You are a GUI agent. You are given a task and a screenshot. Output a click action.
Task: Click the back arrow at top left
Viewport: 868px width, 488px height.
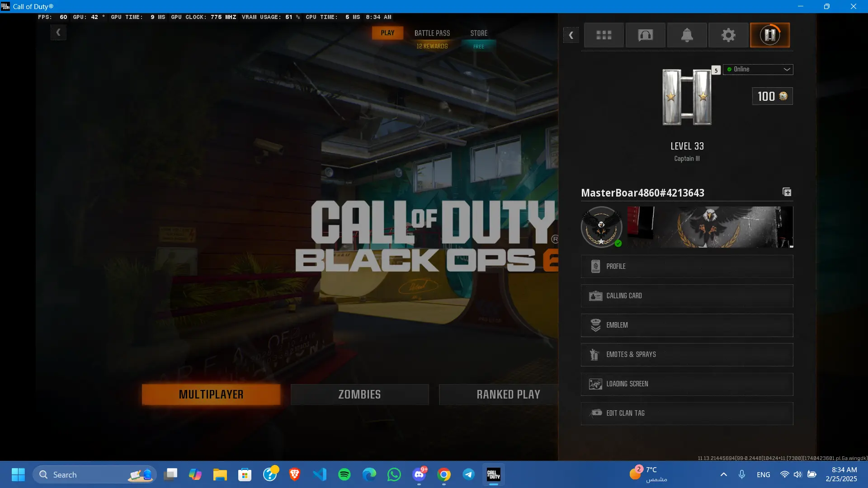tap(58, 33)
